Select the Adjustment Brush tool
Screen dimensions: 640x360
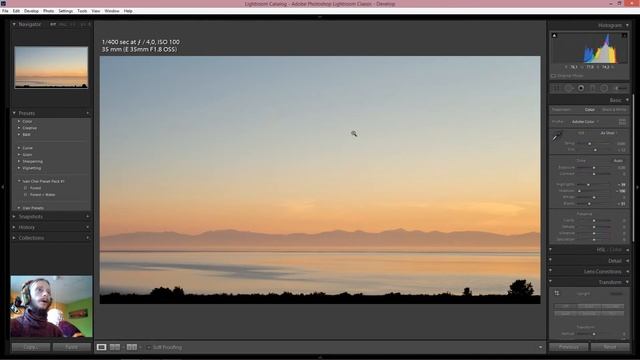(x=621, y=88)
